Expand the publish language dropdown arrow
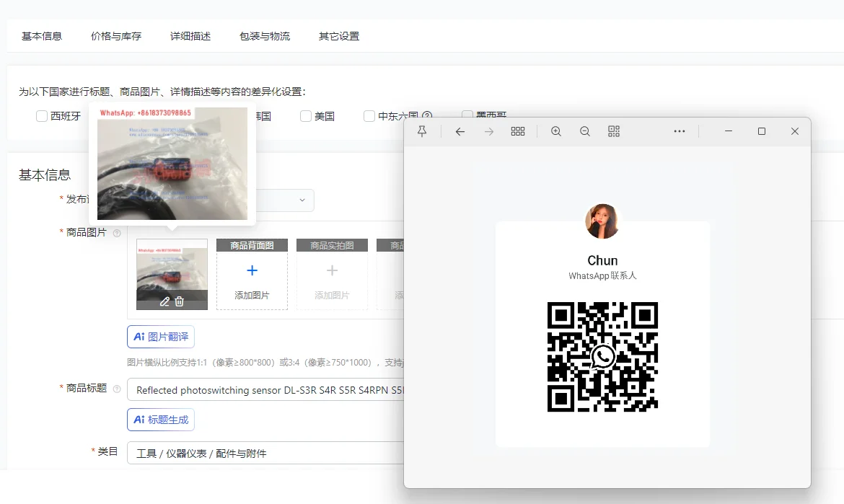Screen dimensions: 844x504 pos(302,200)
